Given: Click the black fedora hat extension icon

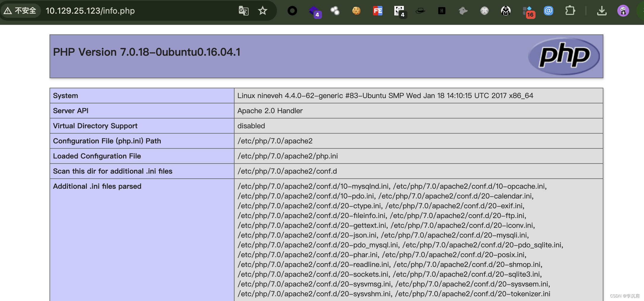Looking at the screenshot, I should click(420, 11).
